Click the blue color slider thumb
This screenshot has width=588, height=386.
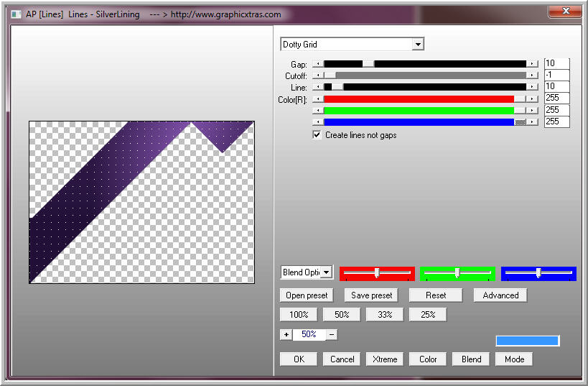pyautogui.click(x=520, y=122)
